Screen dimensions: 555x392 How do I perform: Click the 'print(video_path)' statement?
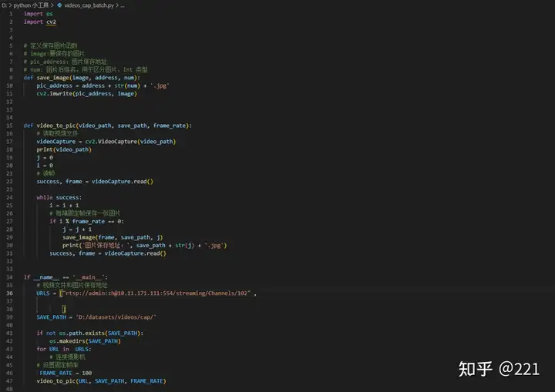click(64, 149)
